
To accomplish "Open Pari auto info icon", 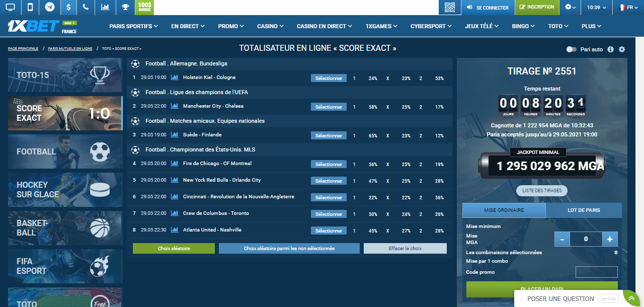I will pos(610,49).
